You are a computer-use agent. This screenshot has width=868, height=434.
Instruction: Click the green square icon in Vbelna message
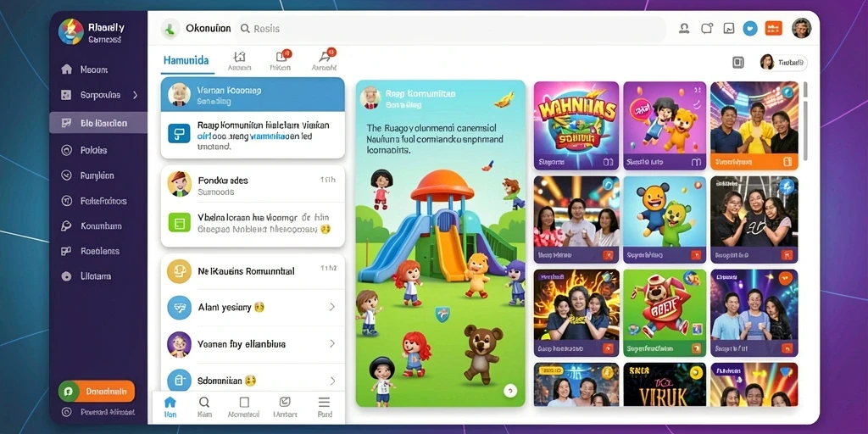click(x=179, y=223)
